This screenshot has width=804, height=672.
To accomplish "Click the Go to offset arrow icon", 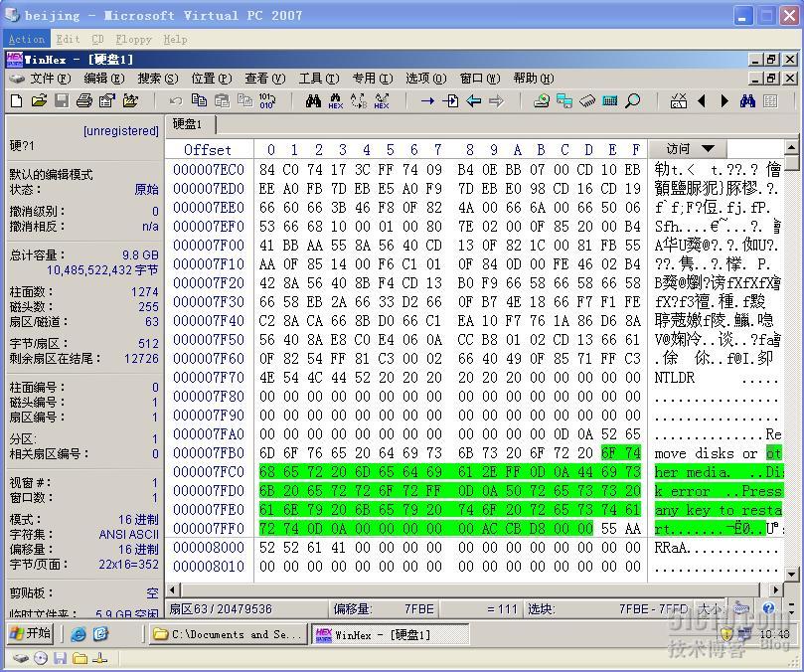I will coord(427,101).
